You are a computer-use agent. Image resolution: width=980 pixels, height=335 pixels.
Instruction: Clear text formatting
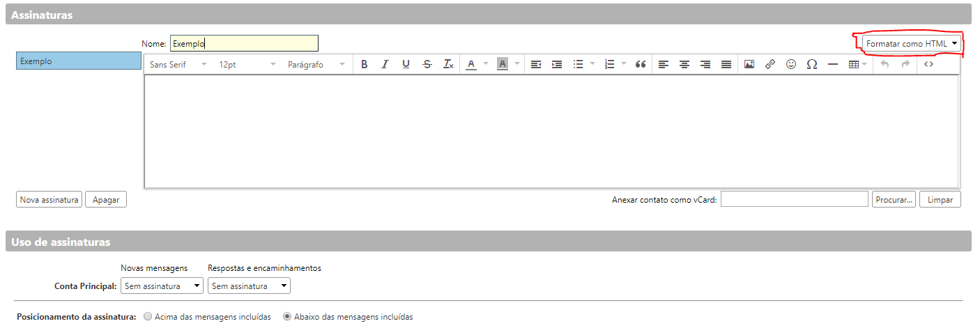click(449, 64)
